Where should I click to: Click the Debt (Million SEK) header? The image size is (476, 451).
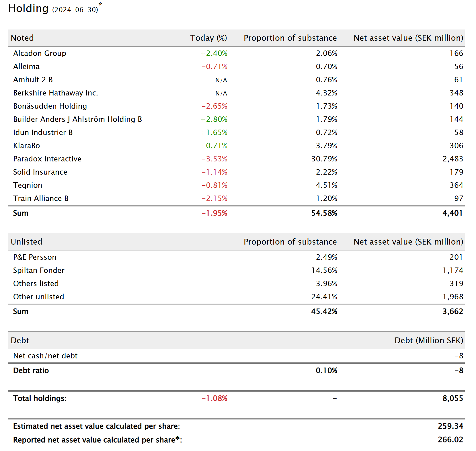428,340
